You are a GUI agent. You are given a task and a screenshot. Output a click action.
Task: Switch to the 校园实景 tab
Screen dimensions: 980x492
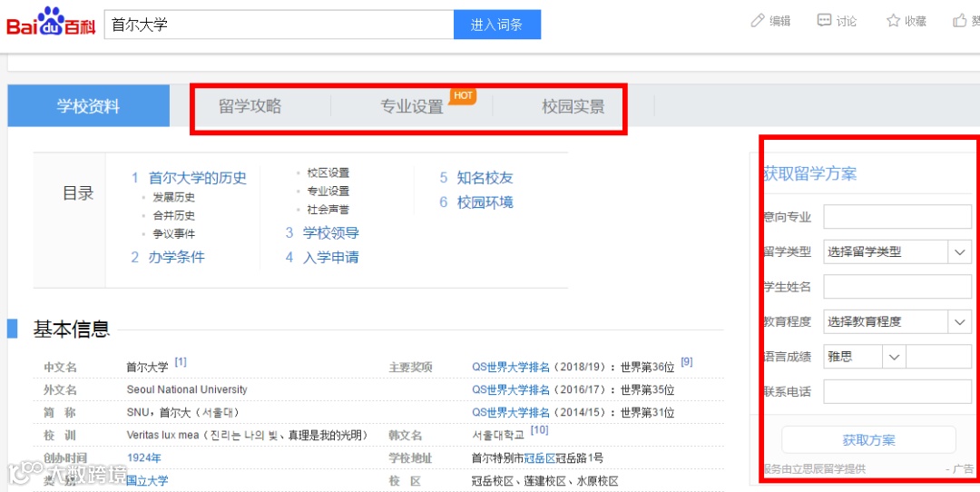(x=573, y=106)
